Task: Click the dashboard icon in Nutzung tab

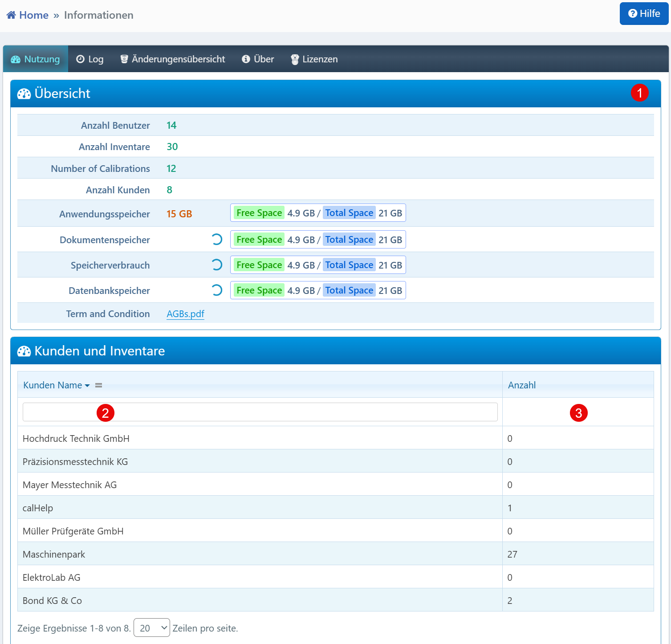Action: click(x=16, y=60)
